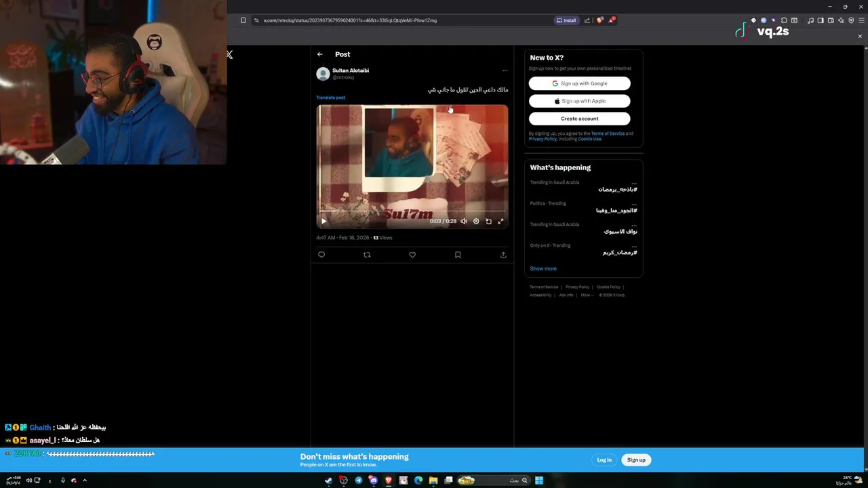Reply to the post with comment icon
This screenshot has width=868, height=488.
click(x=321, y=255)
